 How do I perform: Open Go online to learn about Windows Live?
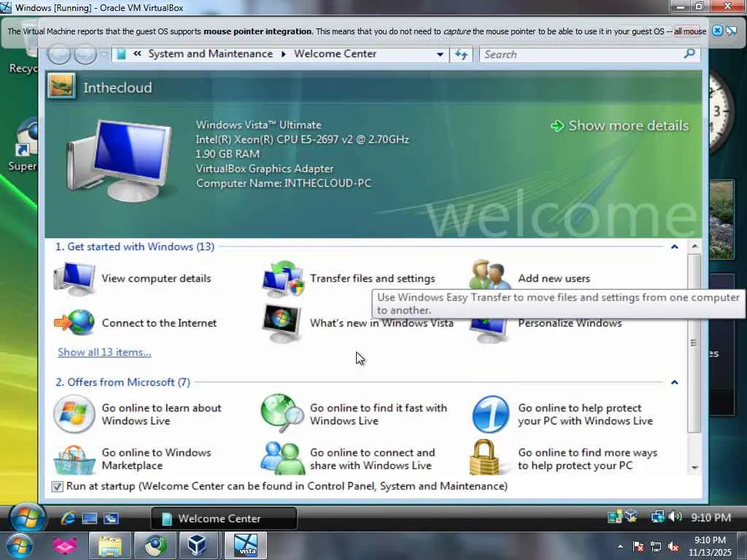pyautogui.click(x=138, y=414)
